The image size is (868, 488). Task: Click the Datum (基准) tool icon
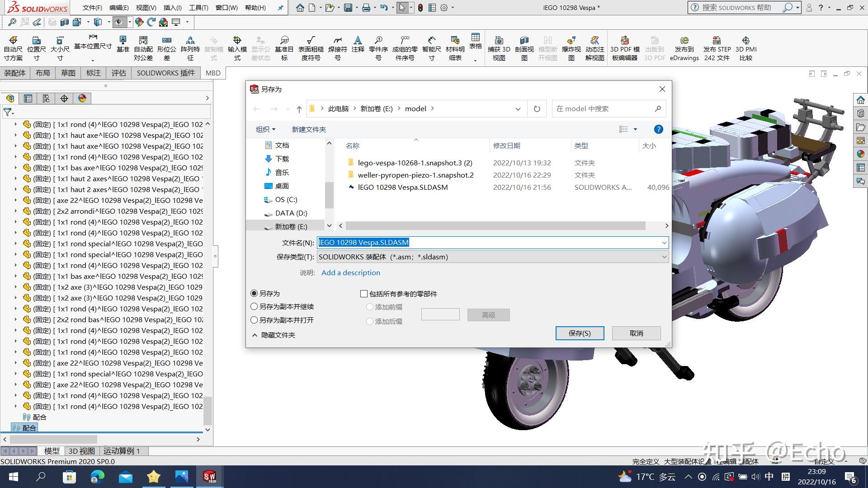(123, 44)
